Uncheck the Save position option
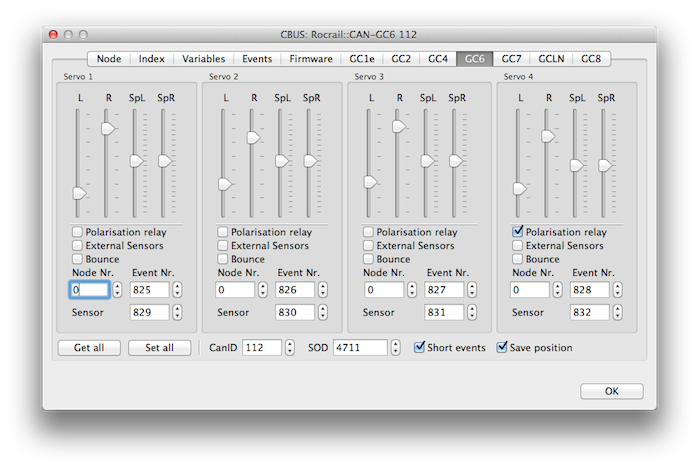Screen dimensions: 699x469 coord(503,348)
